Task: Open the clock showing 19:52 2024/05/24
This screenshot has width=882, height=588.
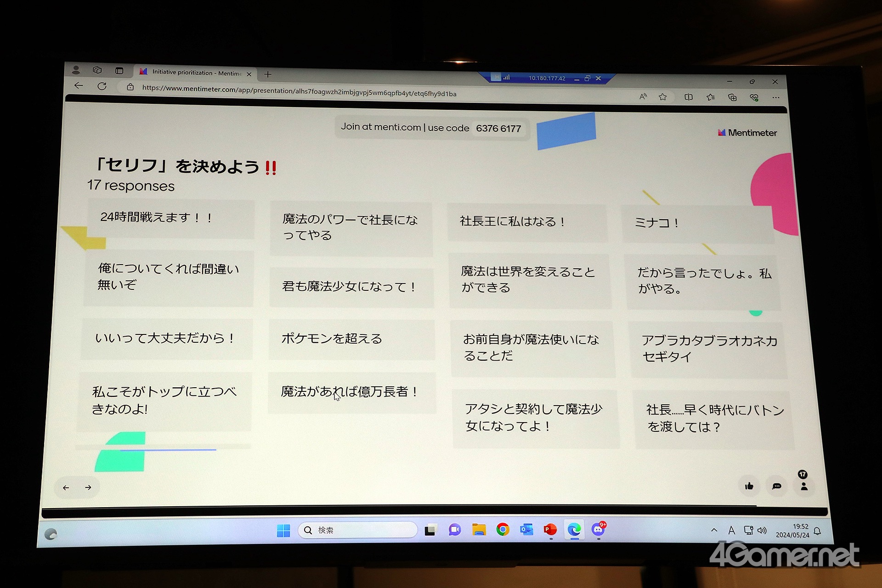Action: click(792, 531)
